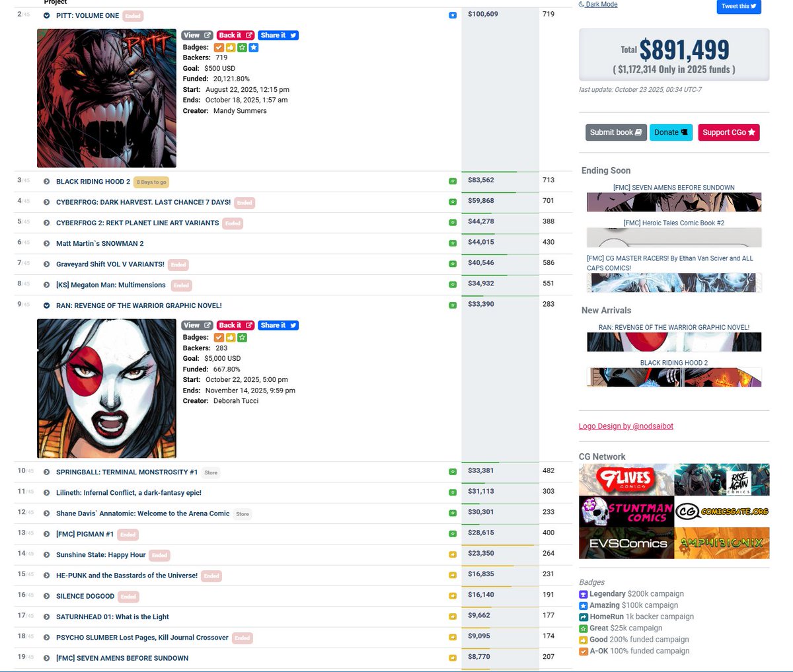Open Heroic Tales Comic Book #2 banner
The height and width of the screenshot is (672, 793).
point(674,237)
